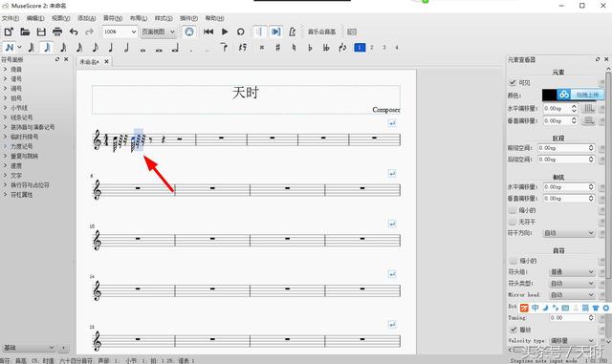Select voice 1 button
Viewport: 612px width, 364px height.
[360, 48]
